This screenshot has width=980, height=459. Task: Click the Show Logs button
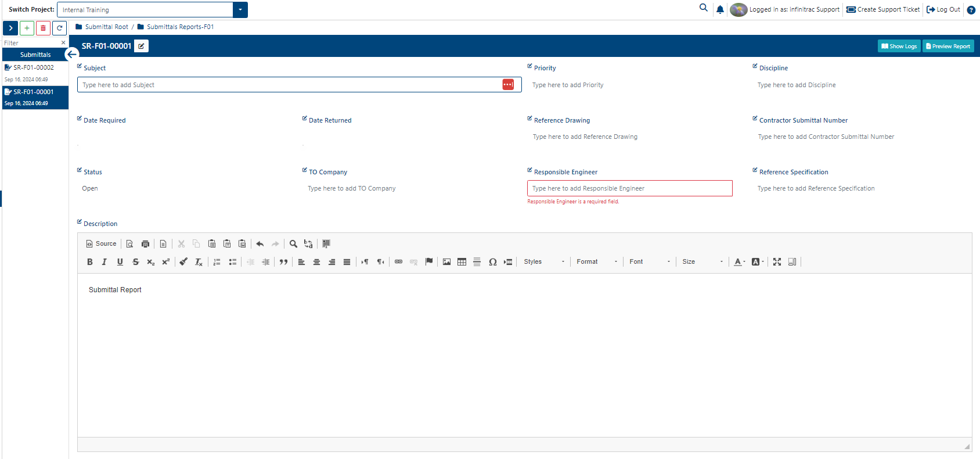(x=899, y=46)
